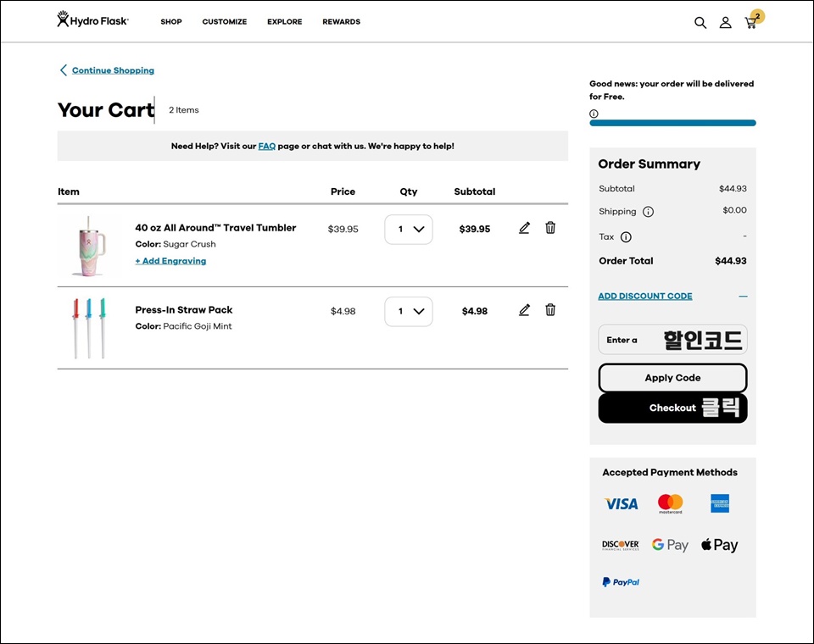The image size is (814, 644).
Task: Edit the Press-In Straw Pack item
Action: 524,310
